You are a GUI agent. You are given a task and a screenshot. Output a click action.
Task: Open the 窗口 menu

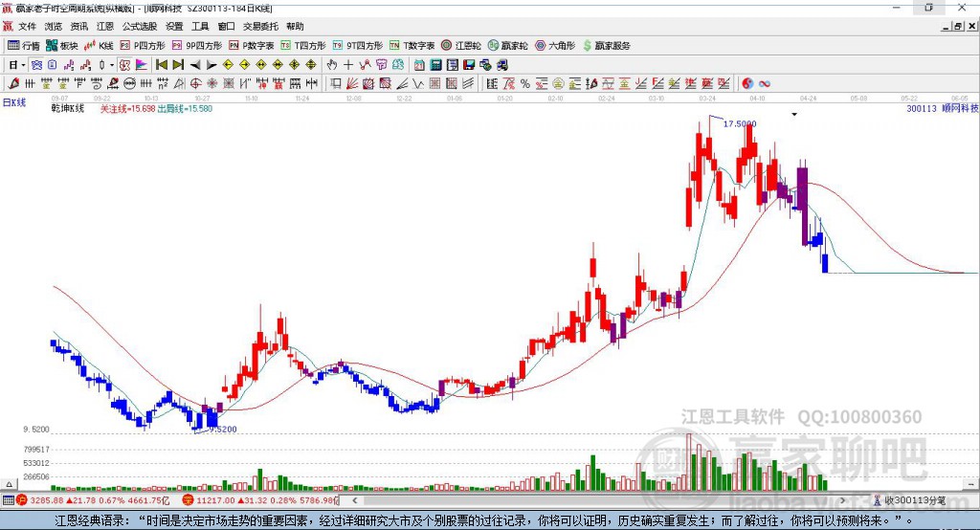[x=226, y=26]
